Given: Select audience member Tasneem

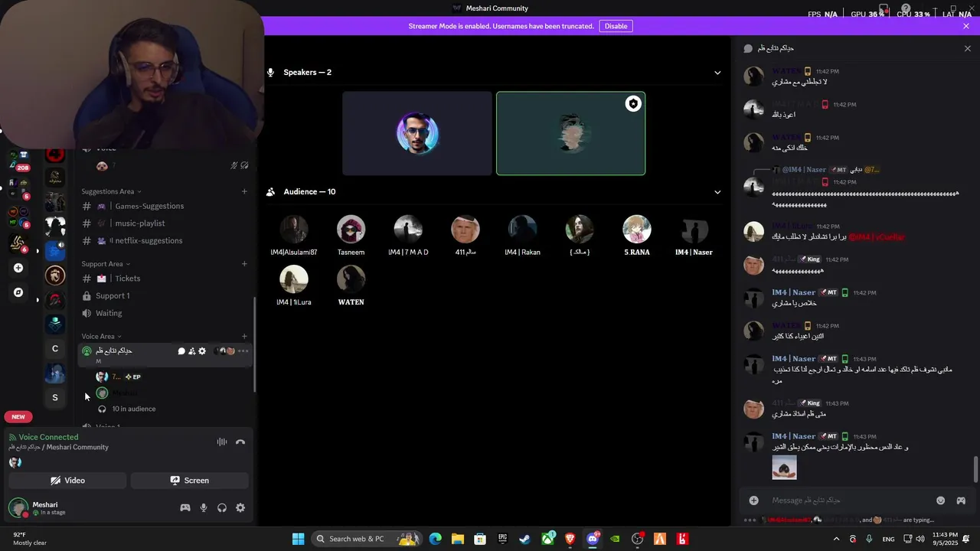Looking at the screenshot, I should tap(351, 236).
